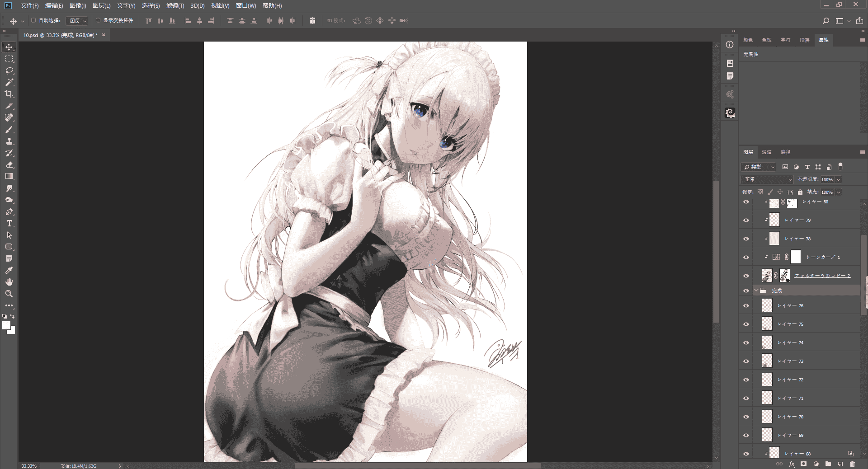Hide the トーンカーブ 1 adjustment layer
This screenshot has height=469, width=868.
[746, 258]
